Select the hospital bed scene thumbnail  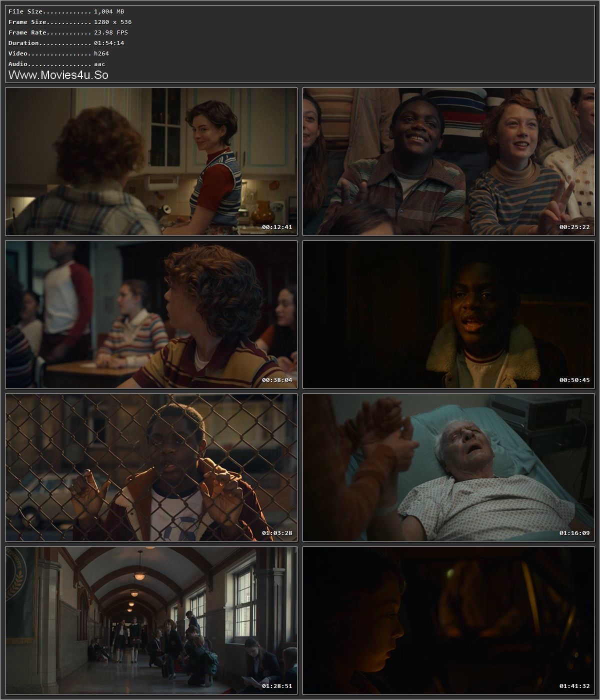click(x=450, y=467)
